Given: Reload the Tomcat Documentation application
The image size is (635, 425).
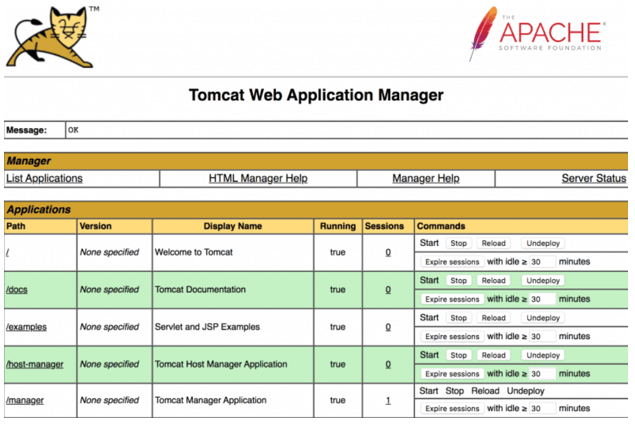Looking at the screenshot, I should 493,280.
